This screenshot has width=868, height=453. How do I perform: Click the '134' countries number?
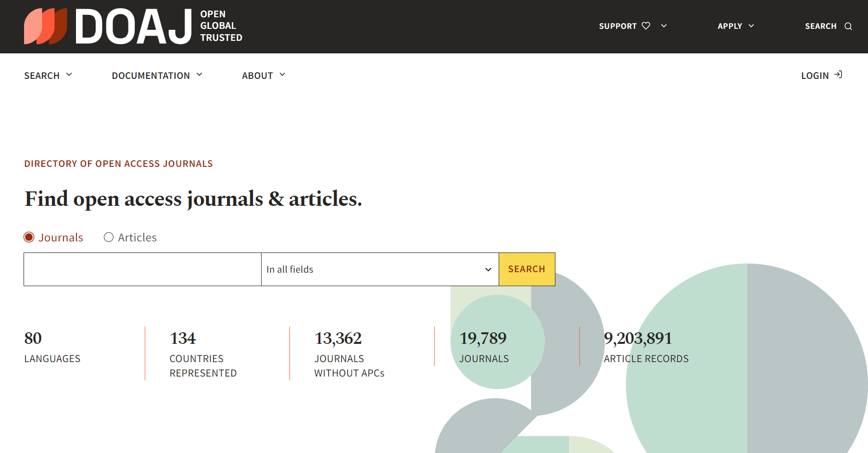[183, 338]
